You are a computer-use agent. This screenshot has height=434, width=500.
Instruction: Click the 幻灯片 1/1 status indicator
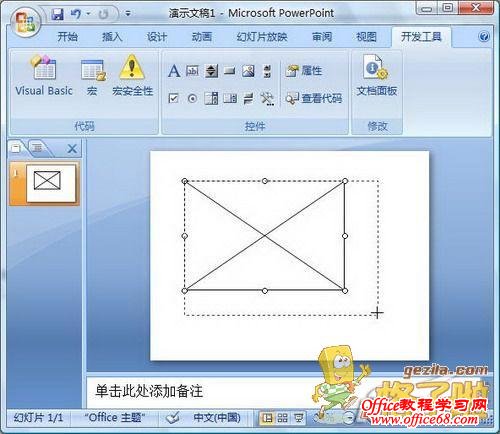[38, 418]
